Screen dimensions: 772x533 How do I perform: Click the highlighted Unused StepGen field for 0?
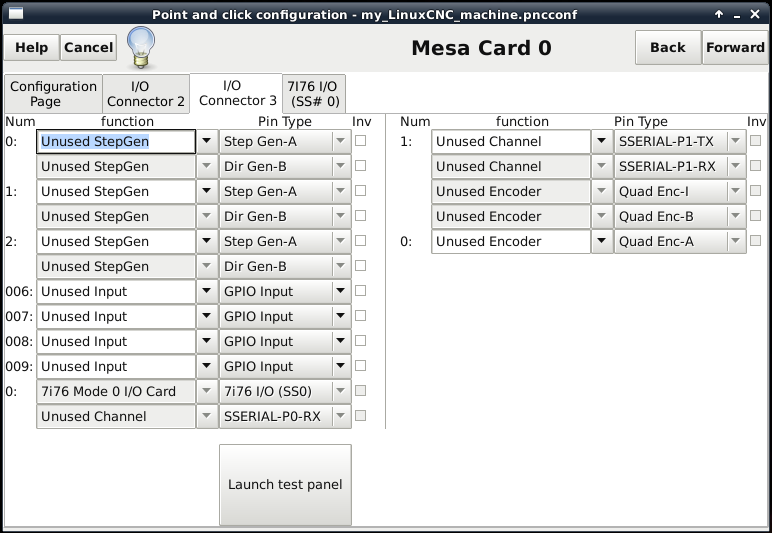tap(116, 142)
